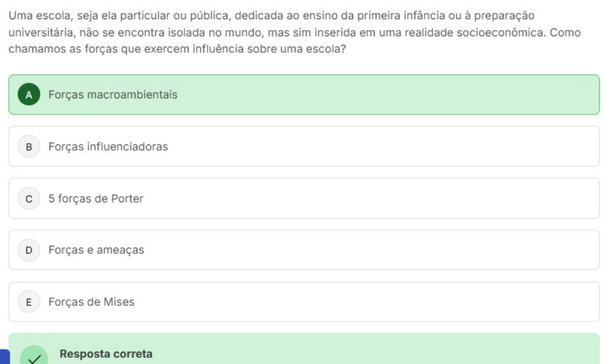Click the E letter circle icon
Image resolution: width=607 pixels, height=364 pixels.
pyautogui.click(x=29, y=302)
